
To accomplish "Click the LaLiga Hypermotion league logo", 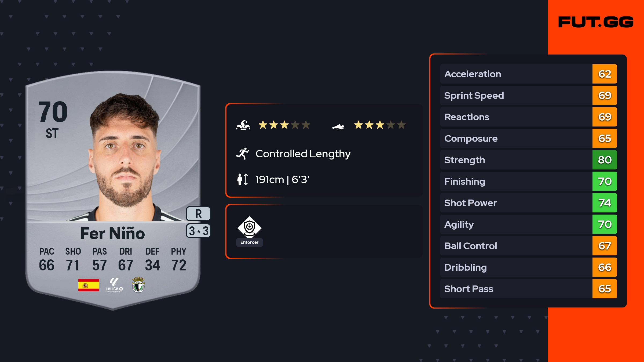I will point(114,285).
